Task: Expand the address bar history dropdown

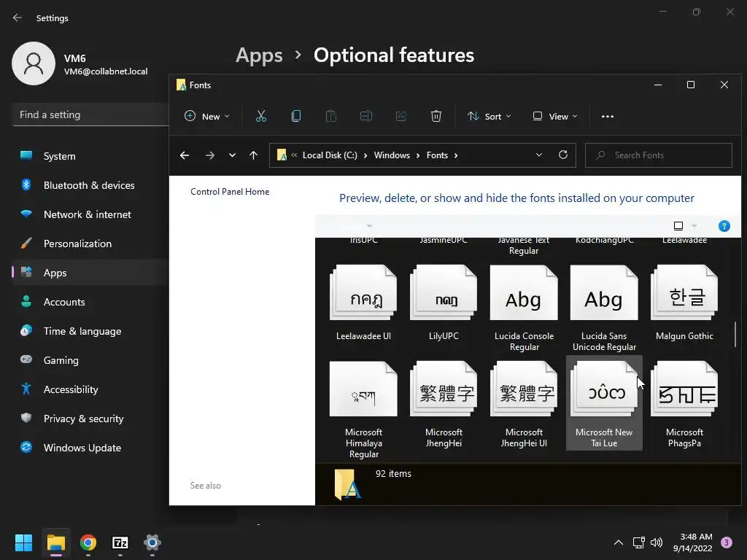Action: tap(539, 155)
